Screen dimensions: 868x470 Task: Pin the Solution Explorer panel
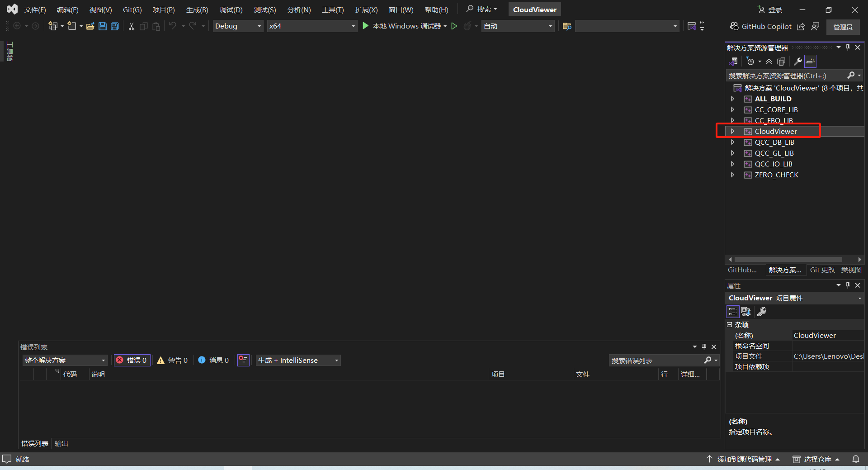point(848,47)
